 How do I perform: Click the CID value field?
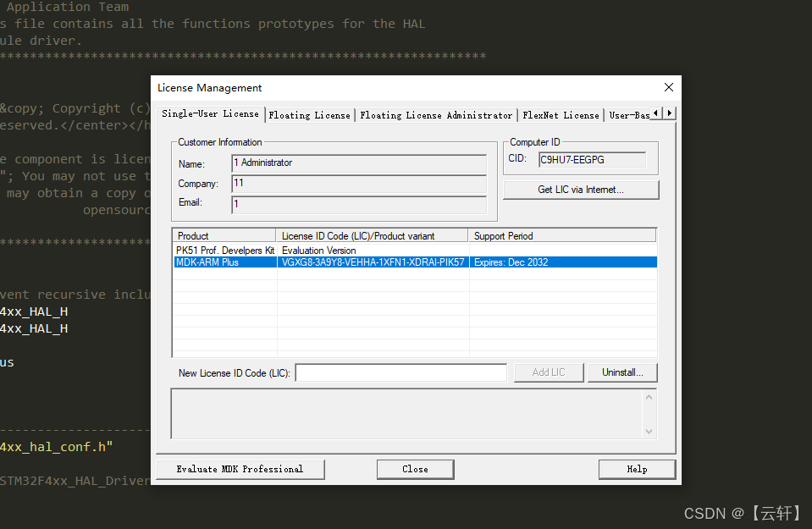coord(592,160)
